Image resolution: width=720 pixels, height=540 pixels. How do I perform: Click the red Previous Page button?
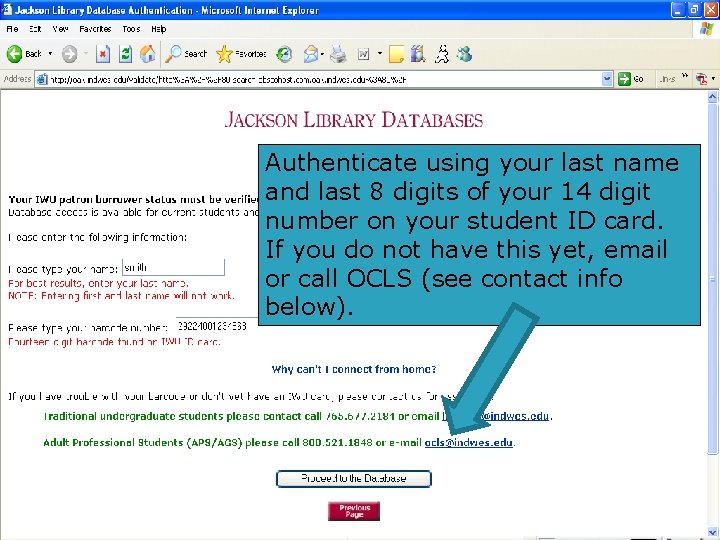pos(354,511)
